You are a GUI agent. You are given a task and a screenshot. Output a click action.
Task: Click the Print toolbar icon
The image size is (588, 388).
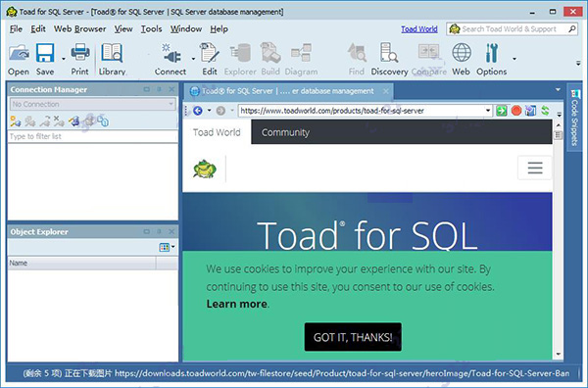coord(80,53)
